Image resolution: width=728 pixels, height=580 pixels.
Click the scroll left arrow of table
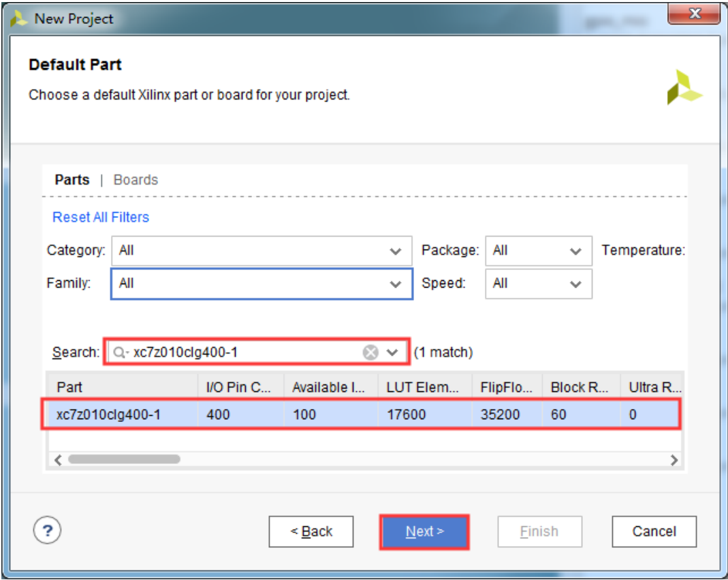tap(58, 459)
